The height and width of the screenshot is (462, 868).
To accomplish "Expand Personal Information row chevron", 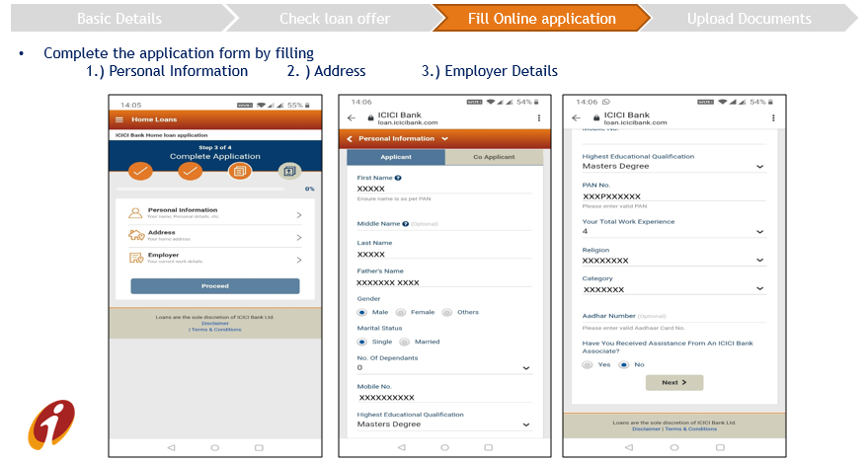I will click(299, 215).
